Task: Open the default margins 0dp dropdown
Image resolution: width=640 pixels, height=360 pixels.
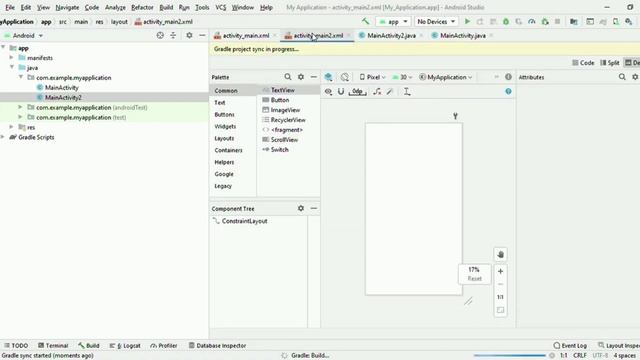Action: 358,92
